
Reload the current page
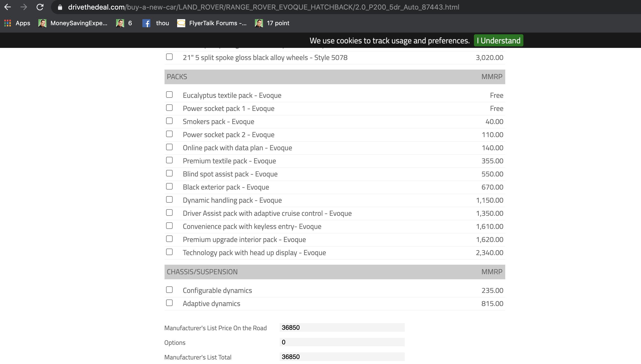coord(40,7)
